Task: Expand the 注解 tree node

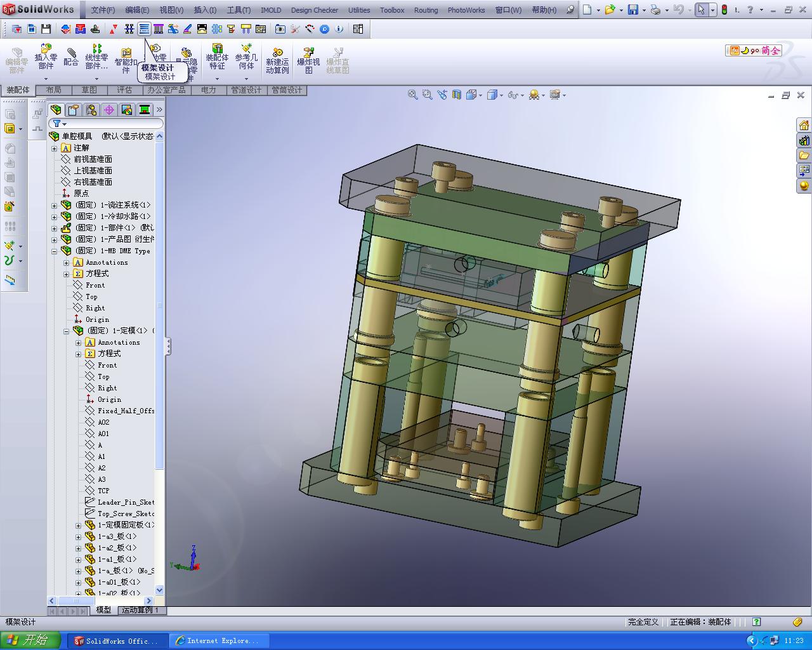Action: coord(55,148)
